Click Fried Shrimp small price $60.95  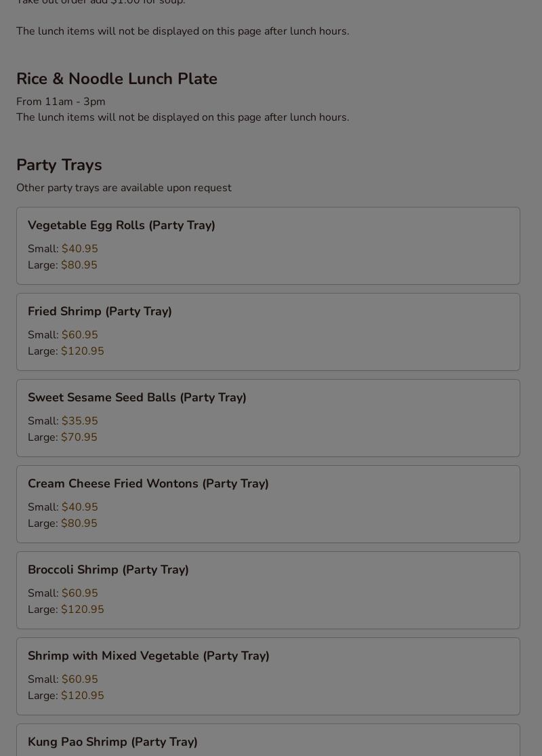pos(79,335)
